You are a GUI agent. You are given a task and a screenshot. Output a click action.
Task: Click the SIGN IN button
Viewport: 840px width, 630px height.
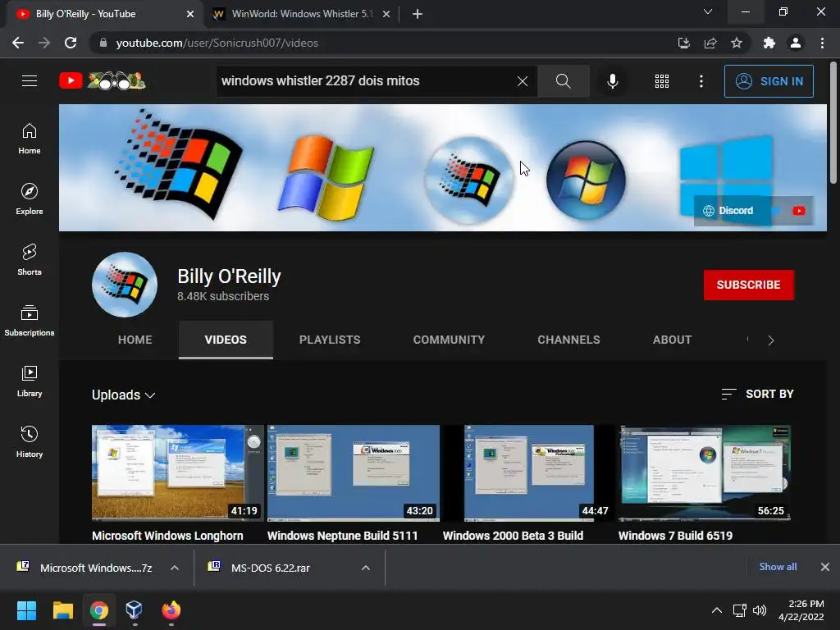769,81
